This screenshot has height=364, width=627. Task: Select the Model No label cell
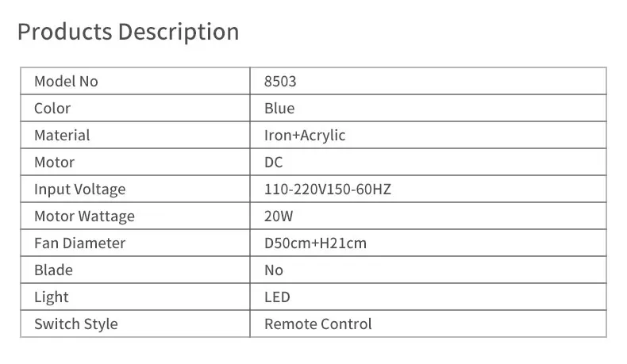click(66, 82)
